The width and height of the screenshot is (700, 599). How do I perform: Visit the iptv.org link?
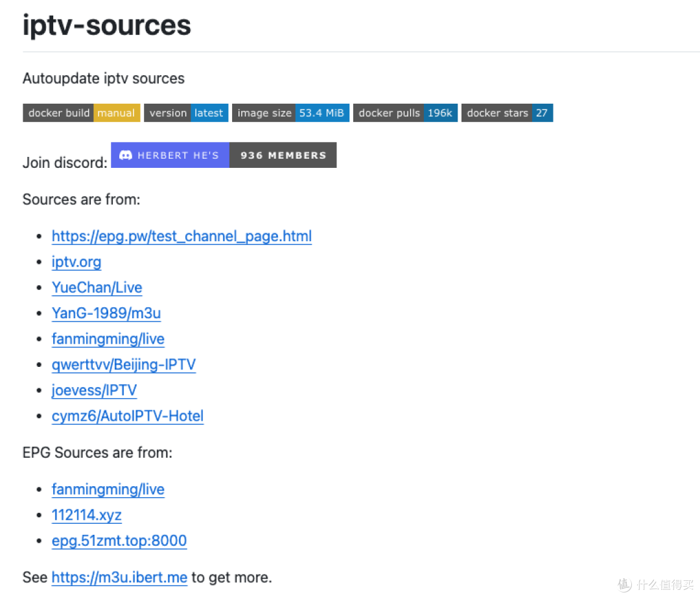click(76, 262)
